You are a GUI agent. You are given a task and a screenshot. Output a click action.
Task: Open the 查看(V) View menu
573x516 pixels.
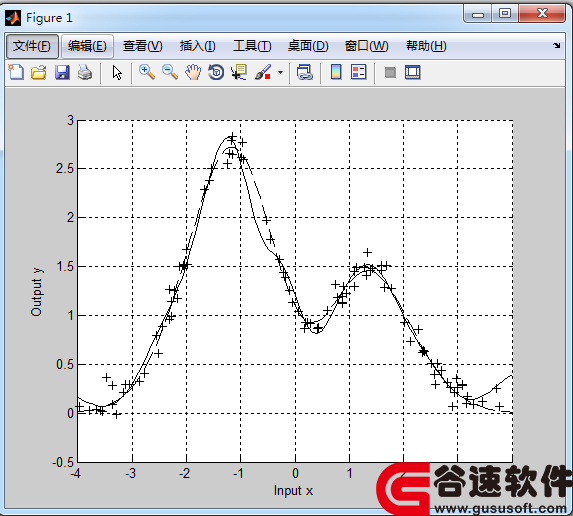[143, 46]
